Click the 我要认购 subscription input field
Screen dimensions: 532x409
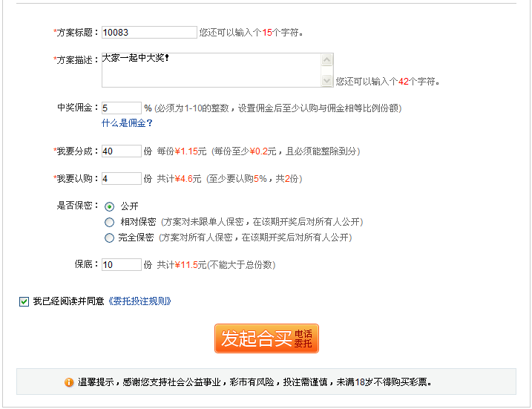coord(121,179)
